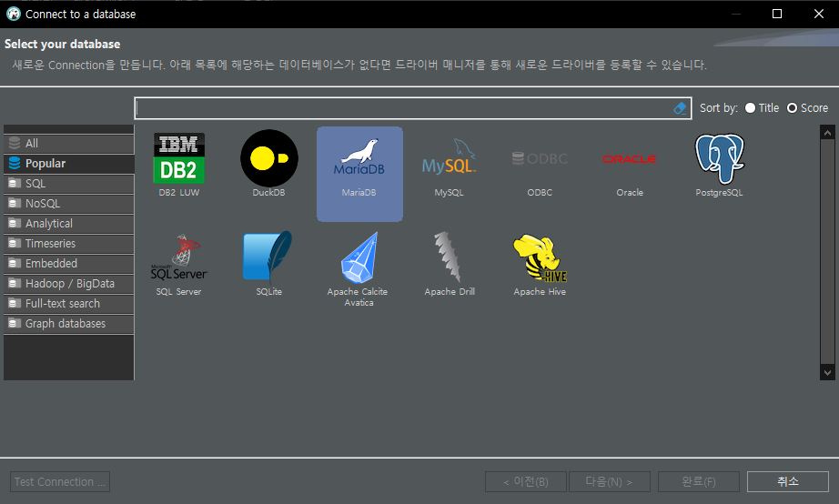Open the Hadoop / BigData category
839x504 pixels.
tap(68, 284)
